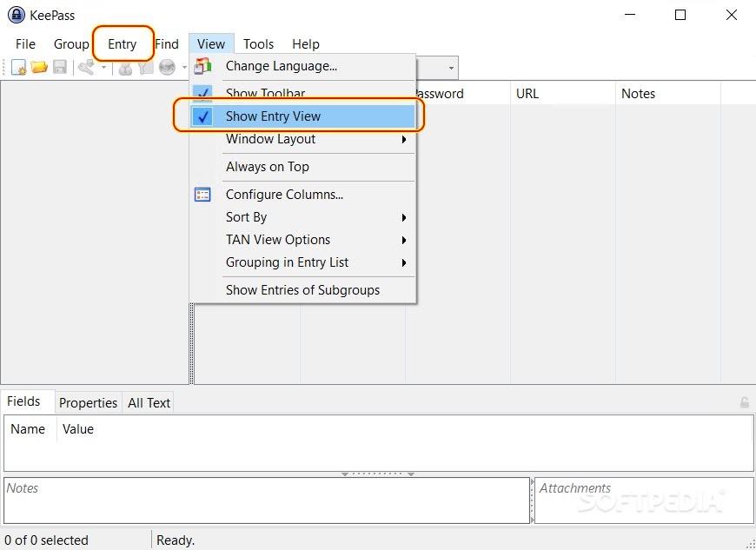
Task: Minimize the KeePass window
Action: point(630,15)
